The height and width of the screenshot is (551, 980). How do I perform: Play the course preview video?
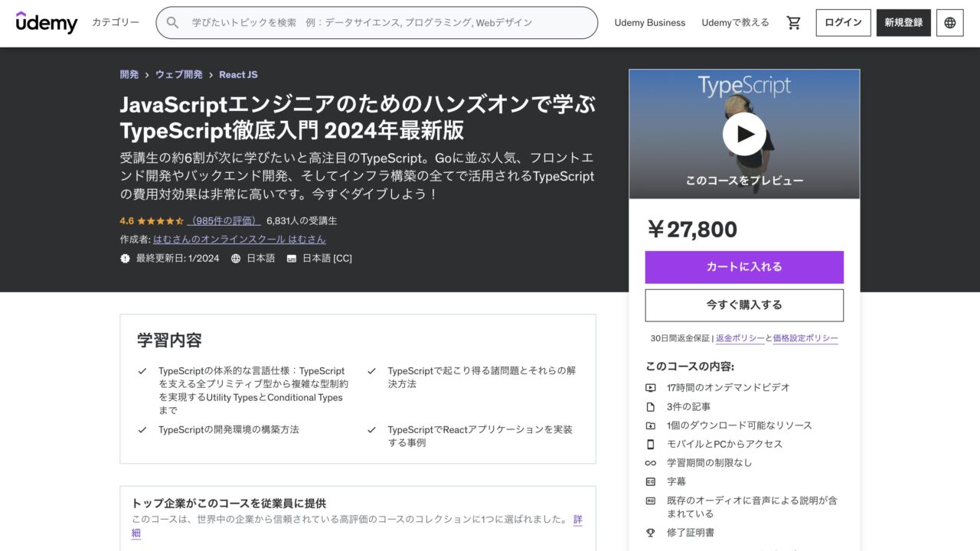pyautogui.click(x=743, y=132)
